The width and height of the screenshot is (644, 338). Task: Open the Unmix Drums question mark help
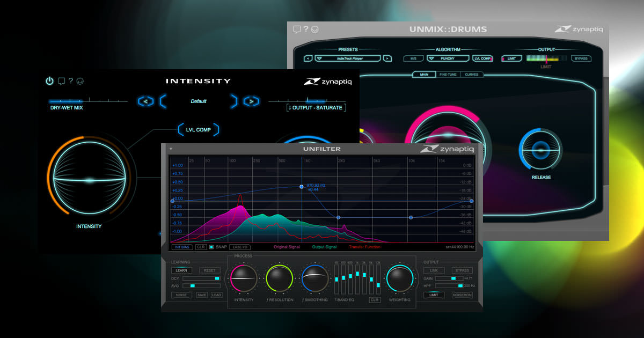(306, 29)
